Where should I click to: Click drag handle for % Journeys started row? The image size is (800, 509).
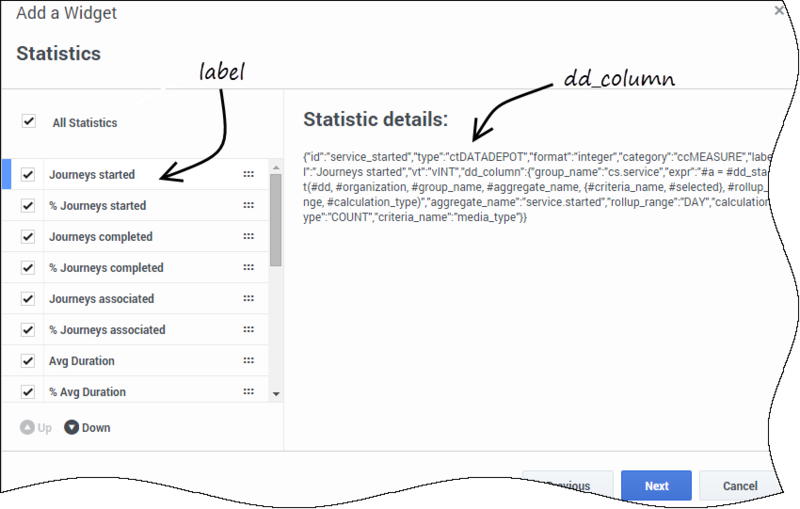tap(248, 206)
